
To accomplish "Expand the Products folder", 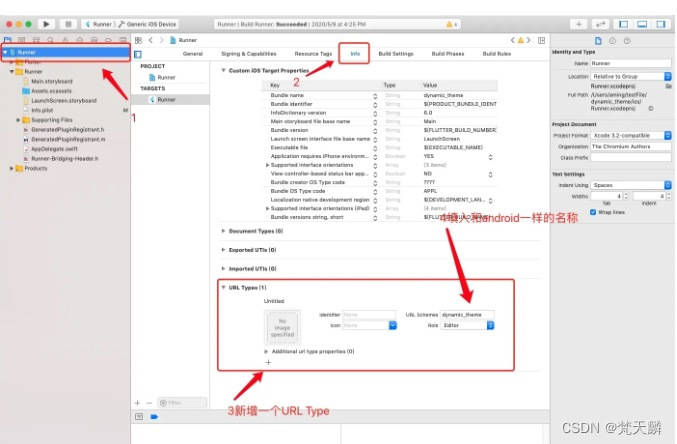I will pyautogui.click(x=12, y=168).
